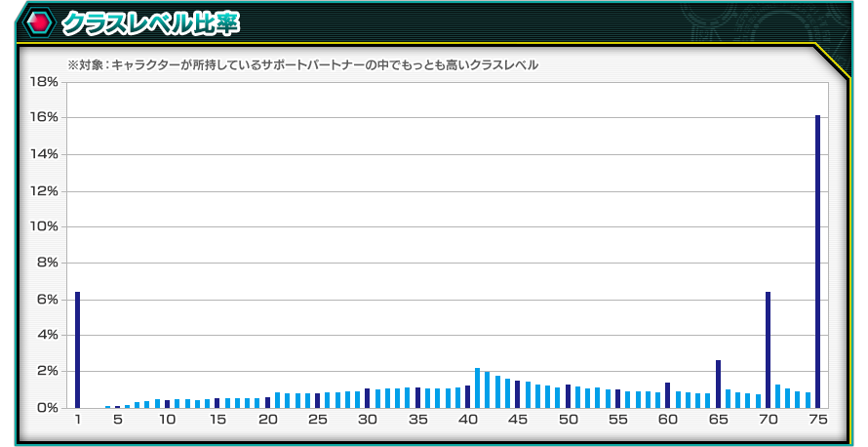Click the dark bar at level 65
The height and width of the screenshot is (447, 868).
pyautogui.click(x=718, y=384)
